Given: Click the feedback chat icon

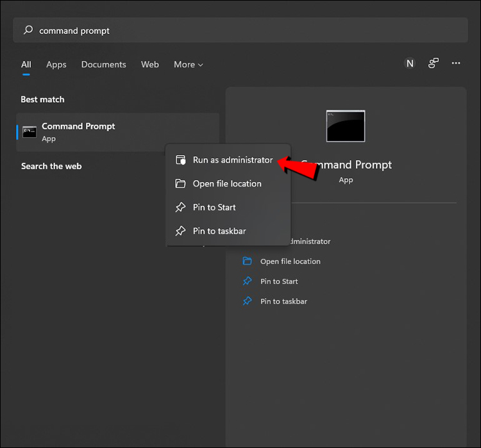Looking at the screenshot, I should pyautogui.click(x=433, y=63).
